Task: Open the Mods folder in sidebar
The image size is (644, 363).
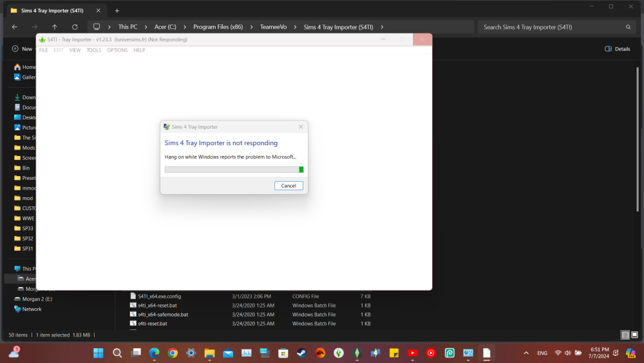Action: (x=24, y=148)
